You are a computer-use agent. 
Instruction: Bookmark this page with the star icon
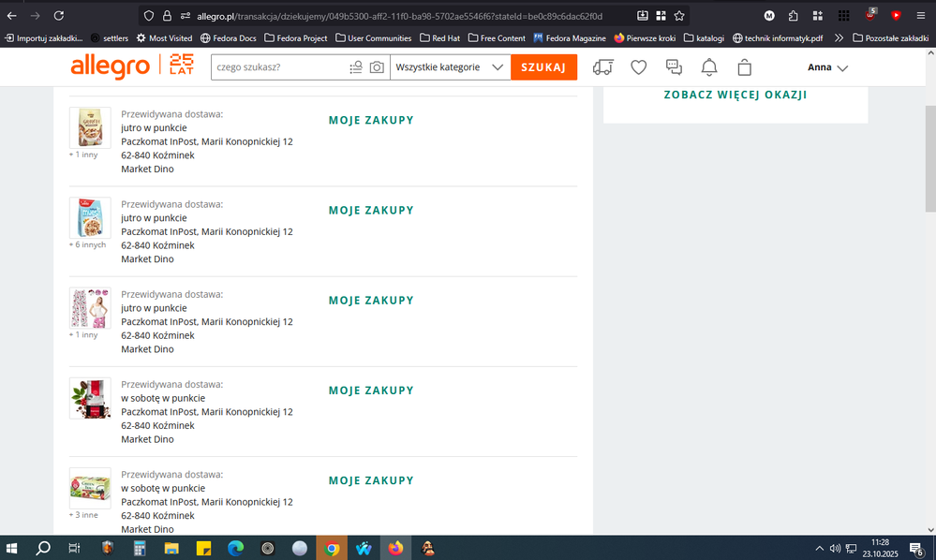pyautogui.click(x=679, y=16)
